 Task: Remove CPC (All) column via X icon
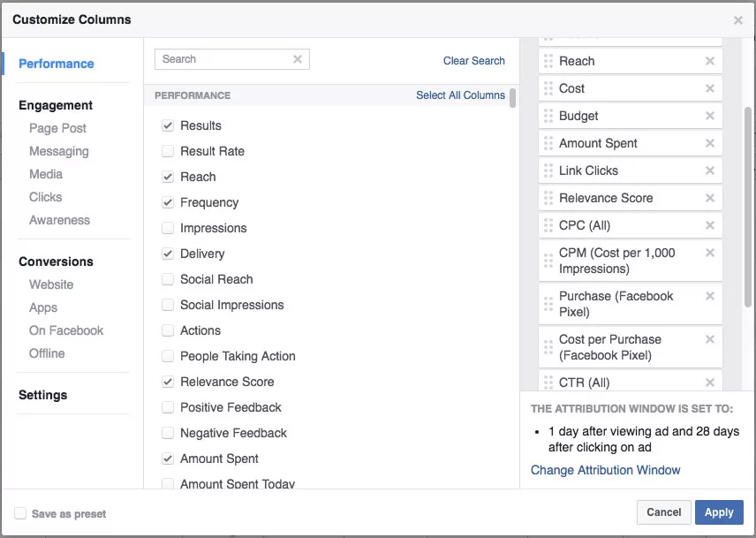click(x=709, y=225)
